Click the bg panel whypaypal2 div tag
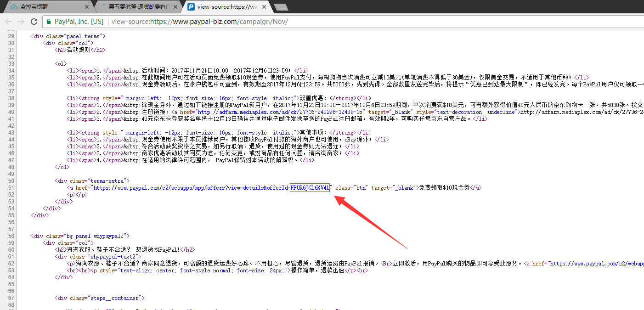 coord(80,236)
